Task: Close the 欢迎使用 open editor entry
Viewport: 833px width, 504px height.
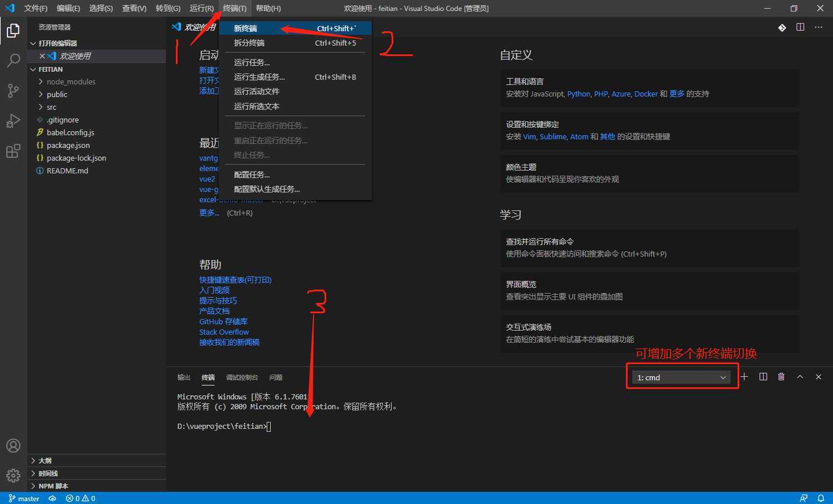Action: coord(42,56)
